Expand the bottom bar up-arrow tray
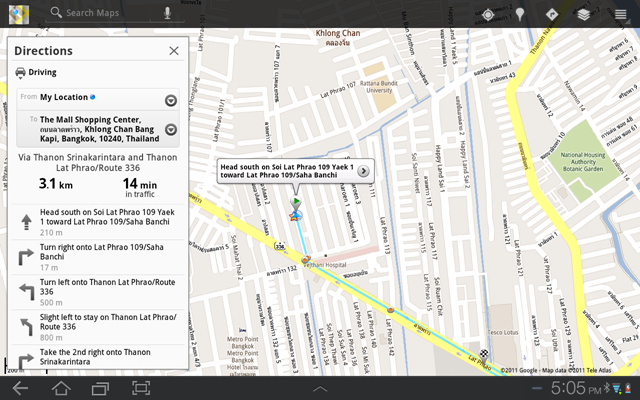 [x=320, y=389]
